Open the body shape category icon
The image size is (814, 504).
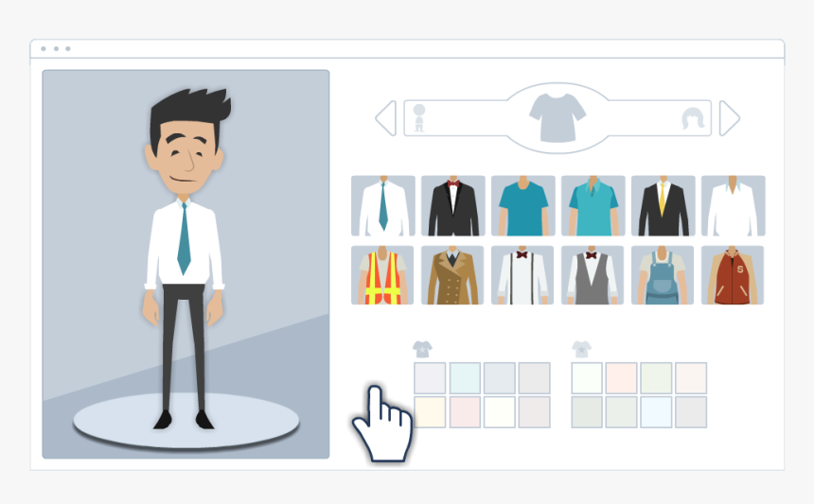tap(419, 117)
